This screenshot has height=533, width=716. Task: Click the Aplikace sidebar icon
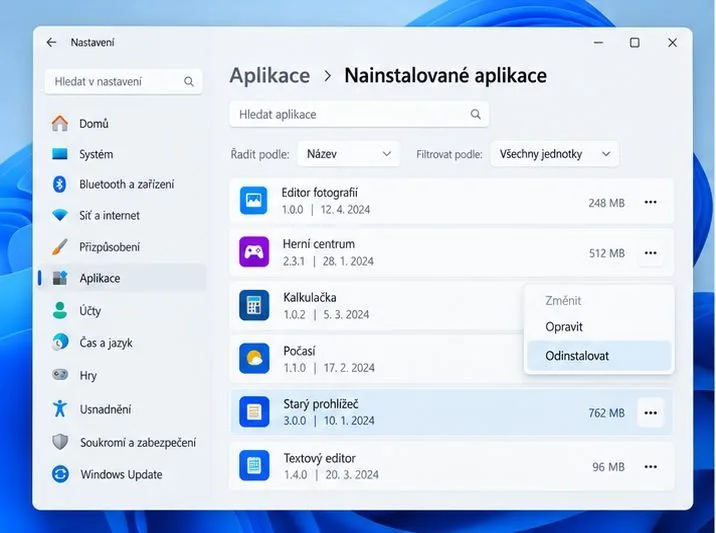(x=60, y=278)
